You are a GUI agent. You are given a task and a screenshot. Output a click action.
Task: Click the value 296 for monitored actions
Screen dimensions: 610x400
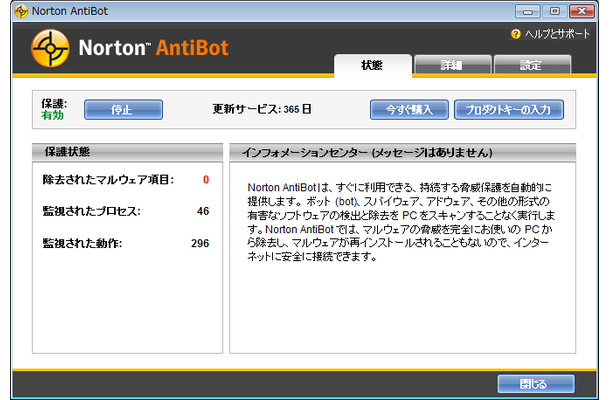pyautogui.click(x=200, y=243)
